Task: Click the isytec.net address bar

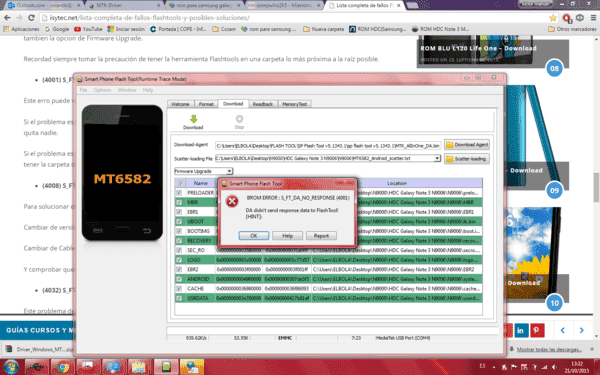Action: coord(295,18)
